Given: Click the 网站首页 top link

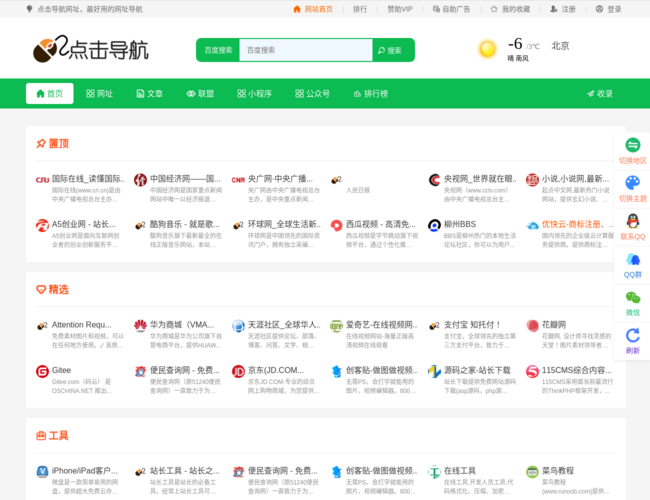Looking at the screenshot, I should [313, 9].
